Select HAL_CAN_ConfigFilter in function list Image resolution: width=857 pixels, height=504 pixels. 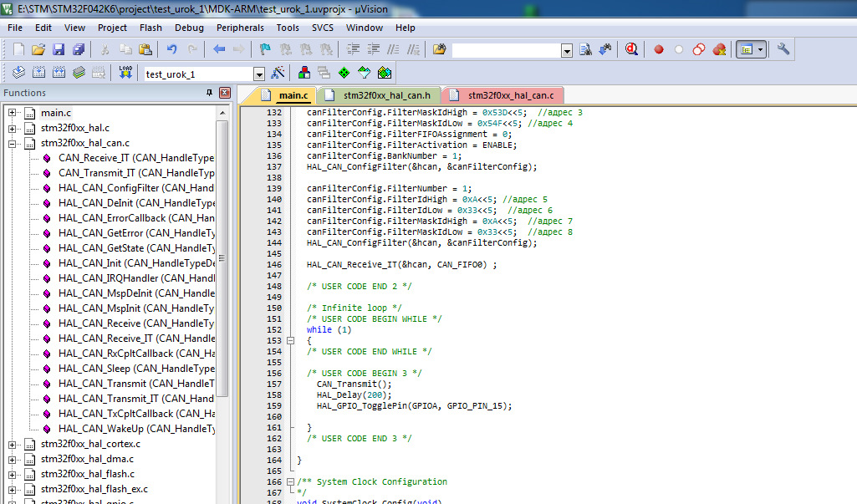[x=108, y=188]
